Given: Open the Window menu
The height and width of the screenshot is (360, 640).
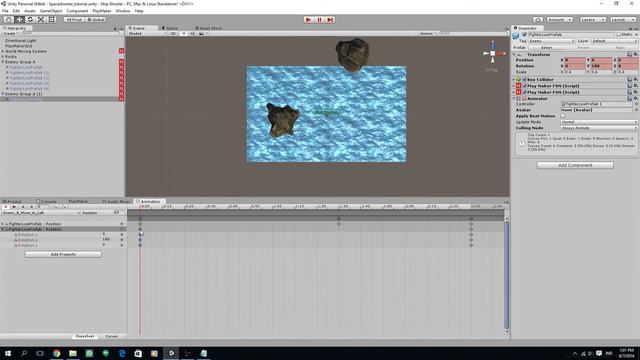Looking at the screenshot, I should 122,11.
